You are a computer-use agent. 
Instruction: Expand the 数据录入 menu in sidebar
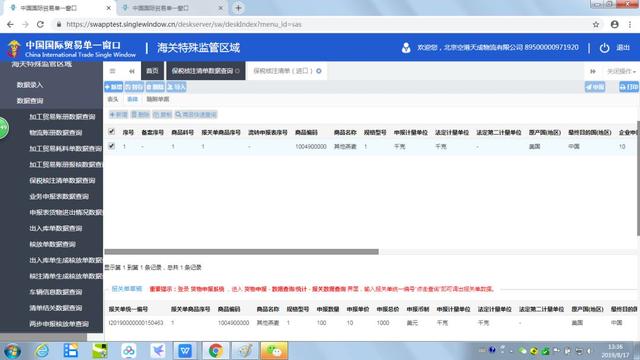[30, 85]
